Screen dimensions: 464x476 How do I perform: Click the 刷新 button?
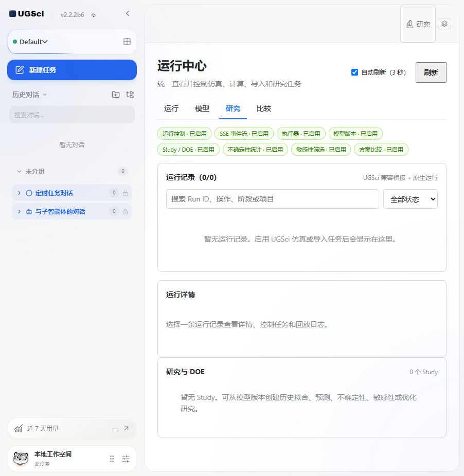pos(431,72)
